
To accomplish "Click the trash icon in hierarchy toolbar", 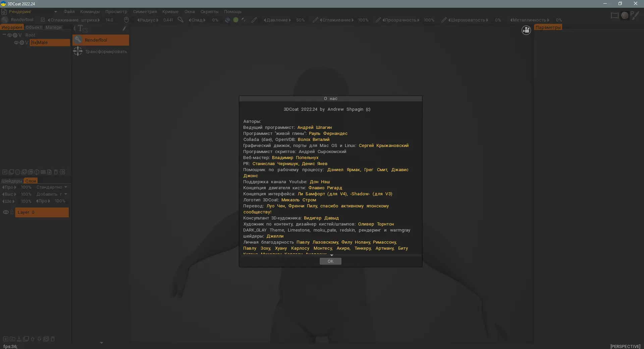I will [56, 172].
